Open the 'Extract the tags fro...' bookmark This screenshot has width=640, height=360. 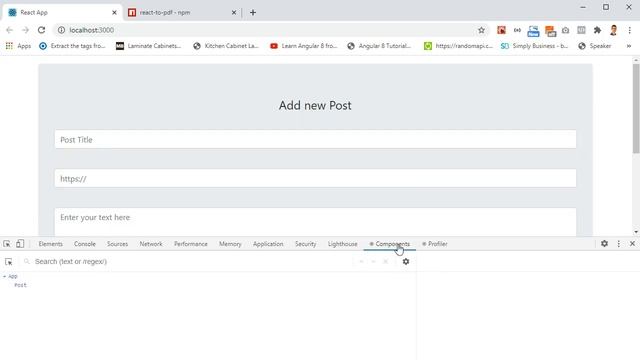72,46
